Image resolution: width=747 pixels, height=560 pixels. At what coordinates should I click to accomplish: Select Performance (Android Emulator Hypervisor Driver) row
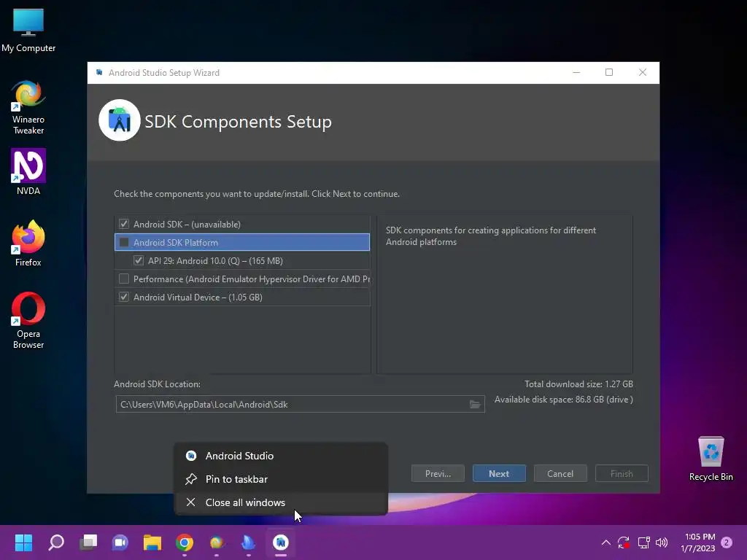coord(242,279)
